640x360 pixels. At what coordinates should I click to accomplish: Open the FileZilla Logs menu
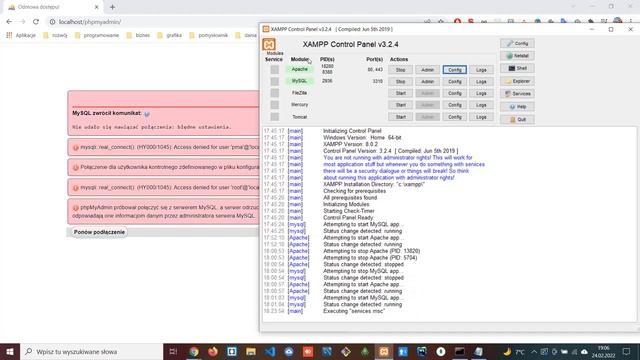pyautogui.click(x=481, y=93)
